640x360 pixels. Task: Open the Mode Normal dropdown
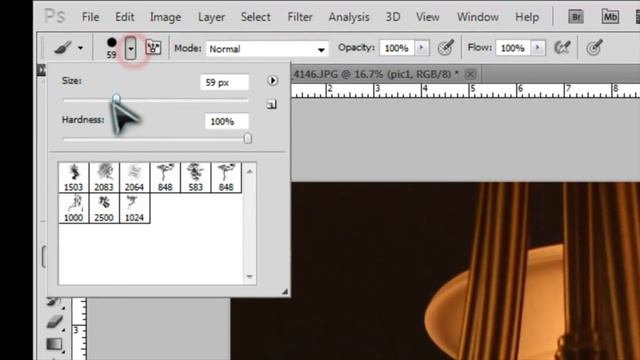[267, 49]
